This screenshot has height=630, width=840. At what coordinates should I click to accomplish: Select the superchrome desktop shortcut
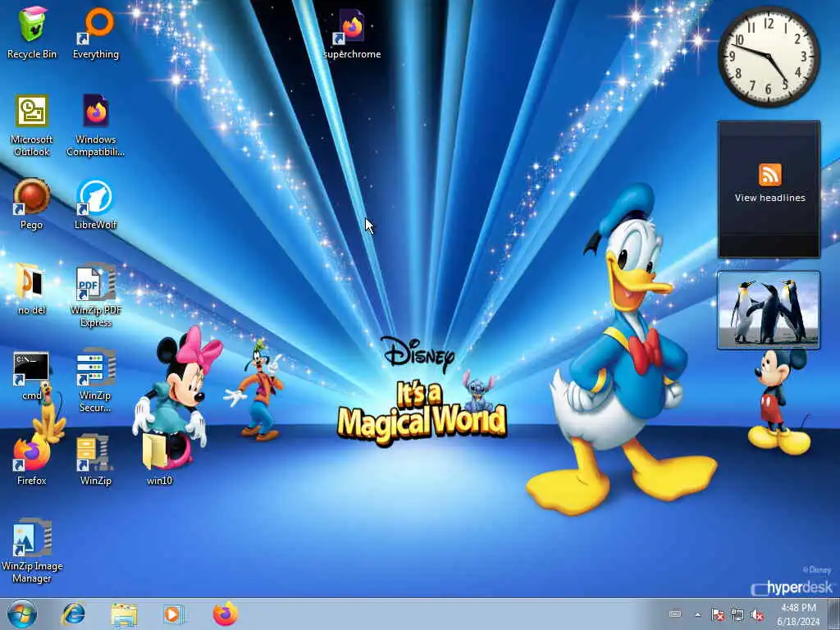352,32
